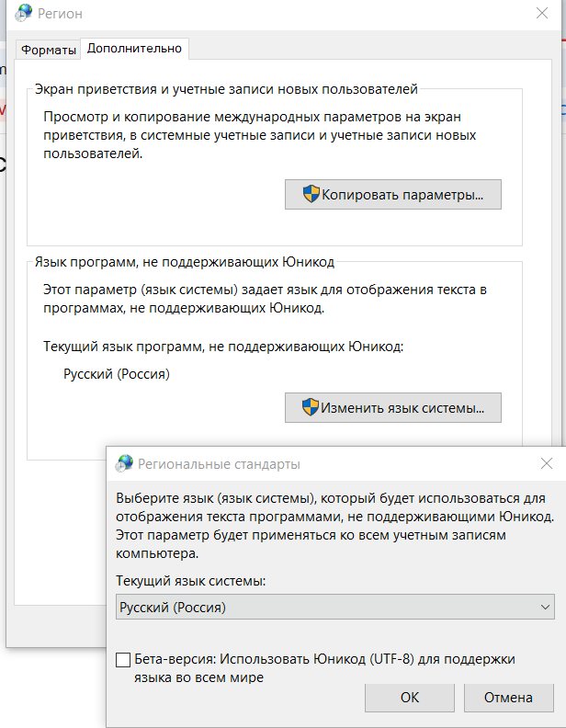The width and height of the screenshot is (566, 728).
Task: Click the Язык программ, не поддерживающих Юникод heading
Action: click(x=185, y=262)
